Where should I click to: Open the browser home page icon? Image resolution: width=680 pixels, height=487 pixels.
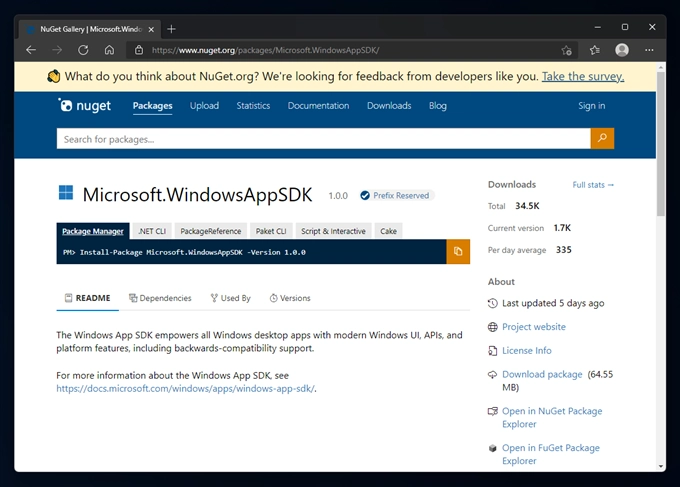click(109, 50)
